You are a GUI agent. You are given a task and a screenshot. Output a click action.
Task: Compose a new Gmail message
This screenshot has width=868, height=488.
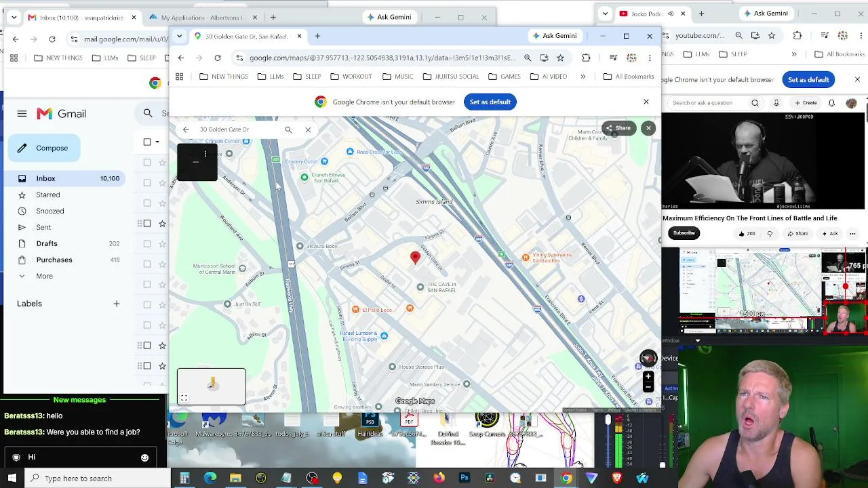44,148
